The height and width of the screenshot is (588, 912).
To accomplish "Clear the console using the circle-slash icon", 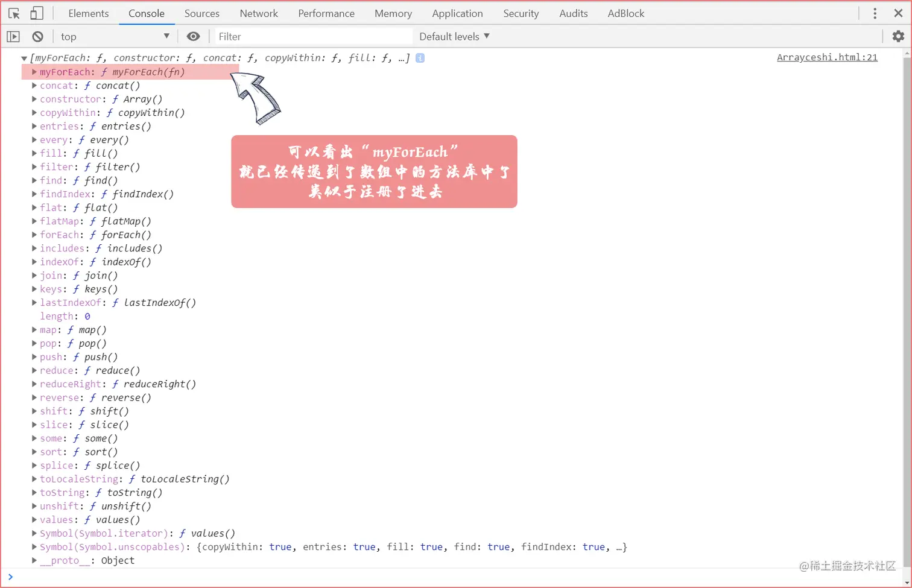I will click(37, 36).
